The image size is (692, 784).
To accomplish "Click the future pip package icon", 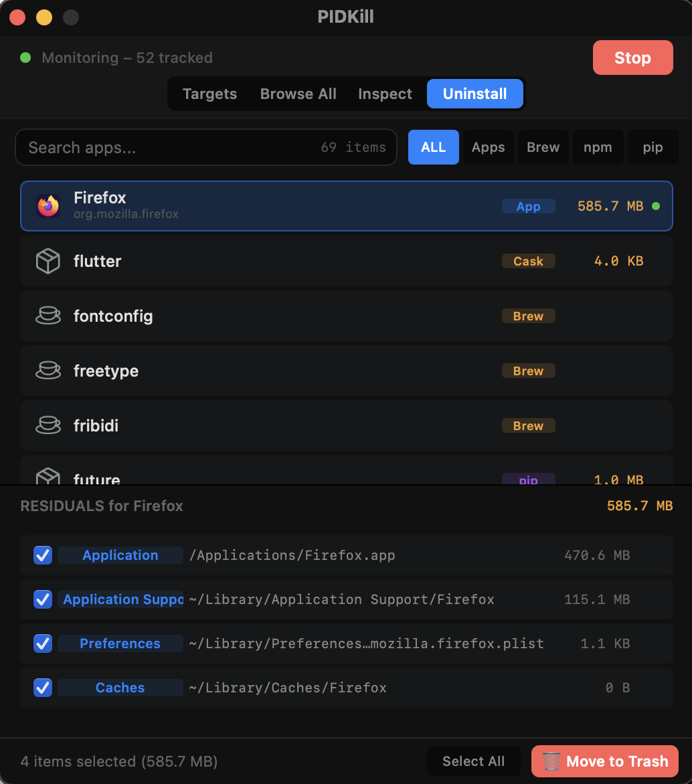I will [x=48, y=476].
